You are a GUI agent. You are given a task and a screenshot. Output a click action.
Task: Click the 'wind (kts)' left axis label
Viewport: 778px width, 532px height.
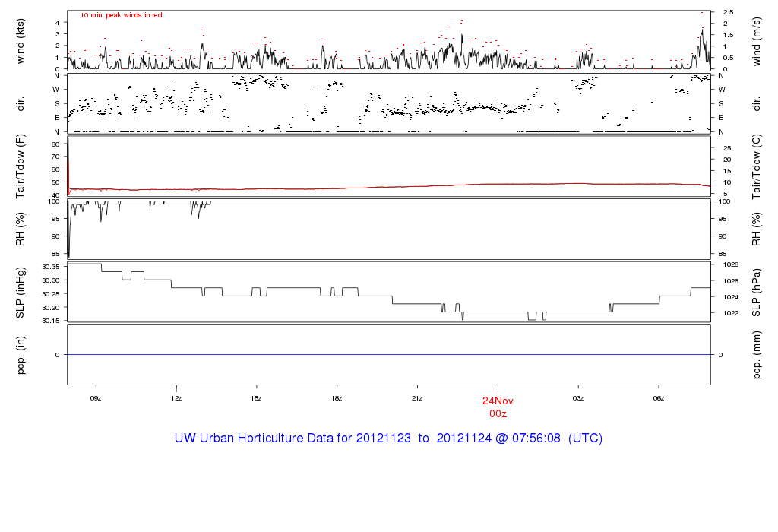tap(21, 41)
